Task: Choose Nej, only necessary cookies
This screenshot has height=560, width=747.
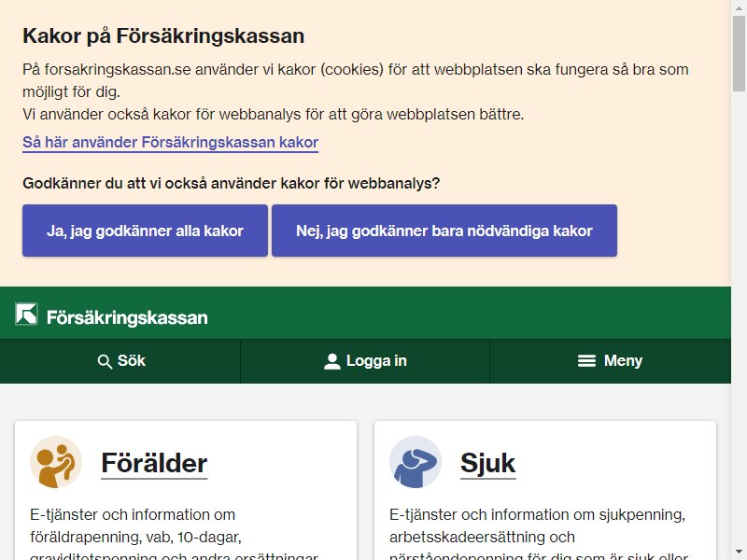Action: (444, 231)
